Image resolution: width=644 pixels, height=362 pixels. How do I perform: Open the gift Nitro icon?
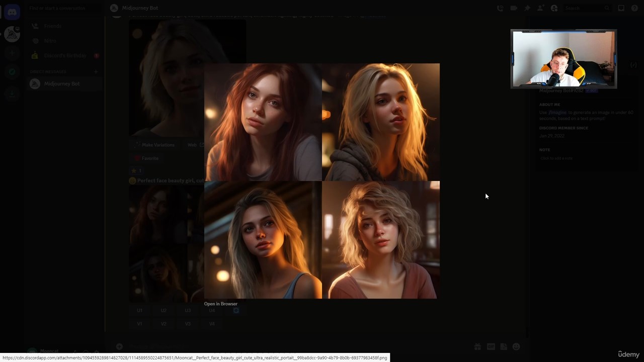pos(477,346)
